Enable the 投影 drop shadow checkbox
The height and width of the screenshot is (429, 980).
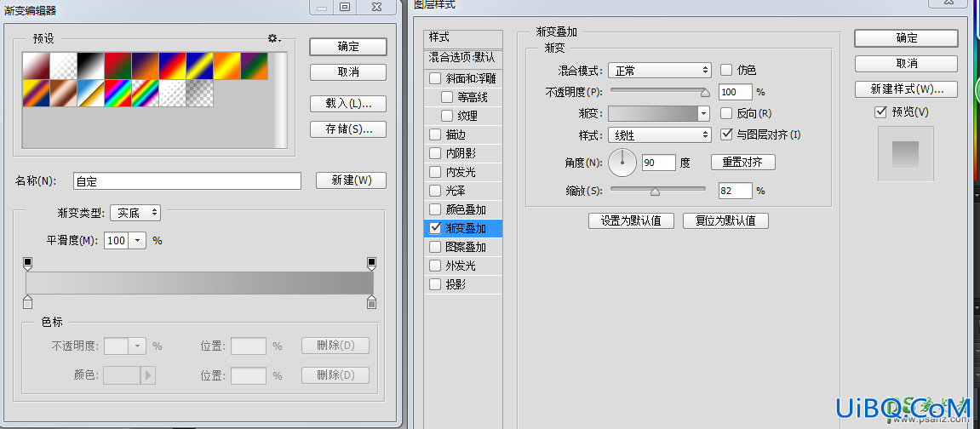click(x=435, y=285)
